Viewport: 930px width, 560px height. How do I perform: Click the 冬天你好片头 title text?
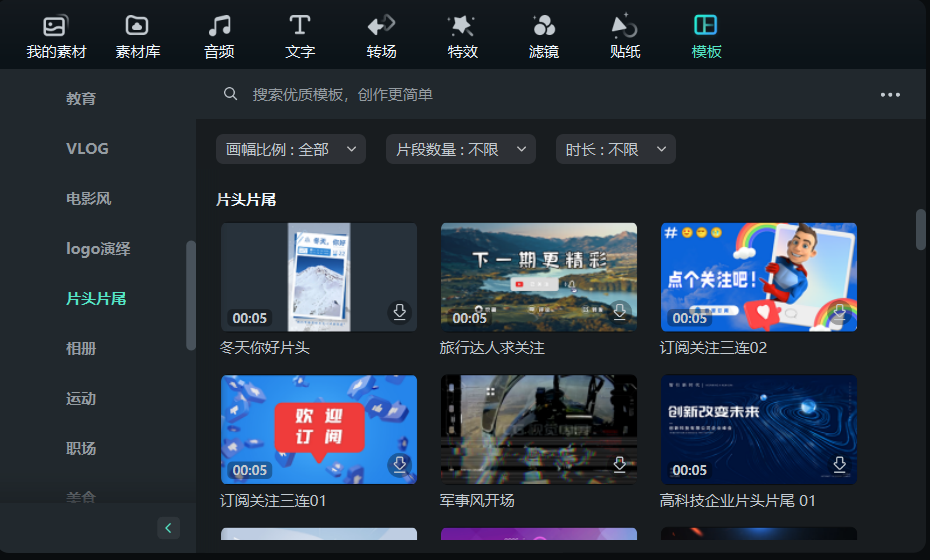click(265, 348)
